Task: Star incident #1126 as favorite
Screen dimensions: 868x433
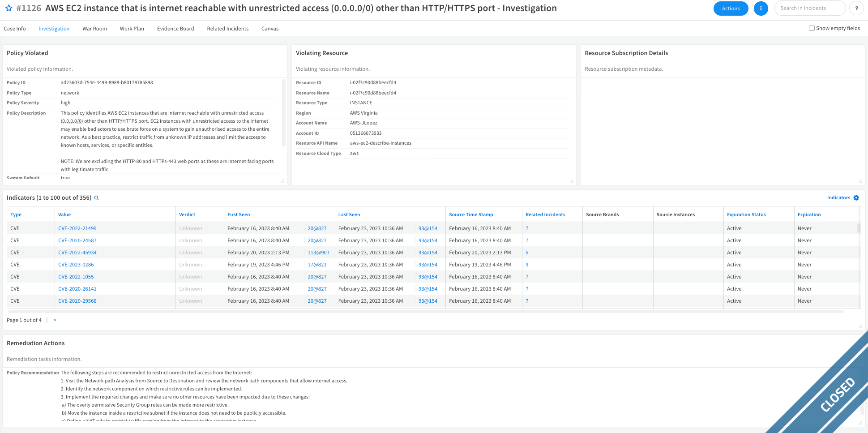Action: pyautogui.click(x=9, y=9)
